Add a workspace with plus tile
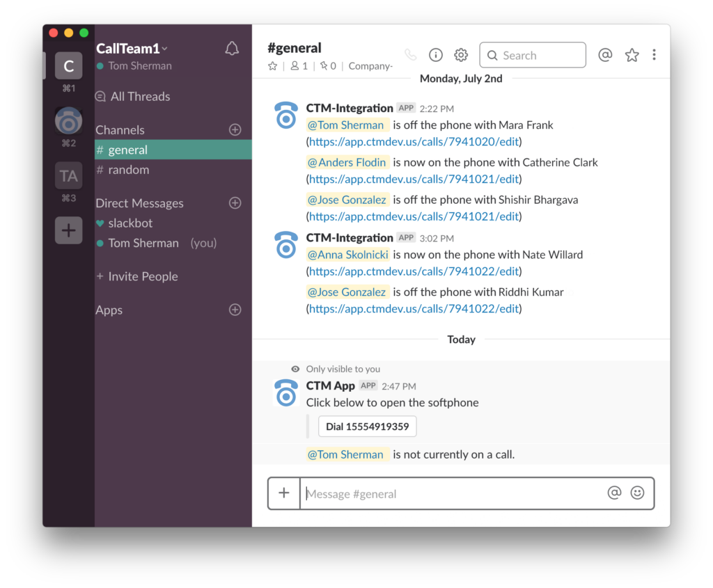713x588 pixels. [x=69, y=230]
